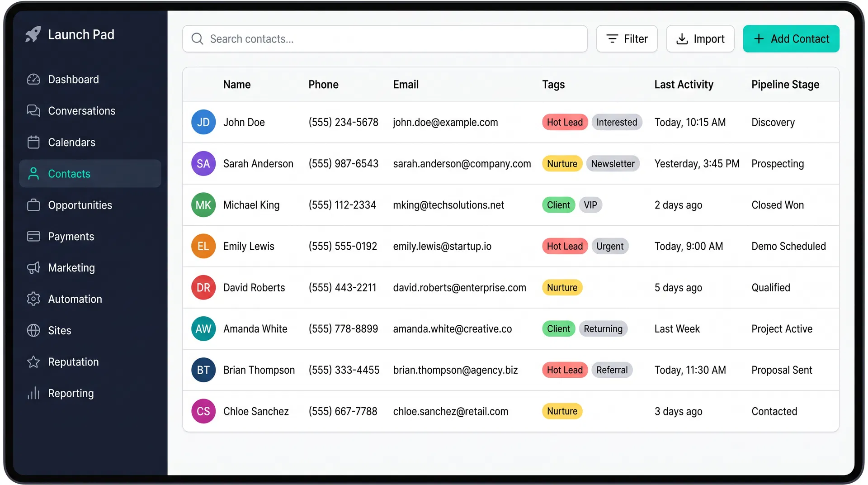The image size is (868, 485).
Task: Open the Name column header to sort
Action: pyautogui.click(x=236, y=84)
